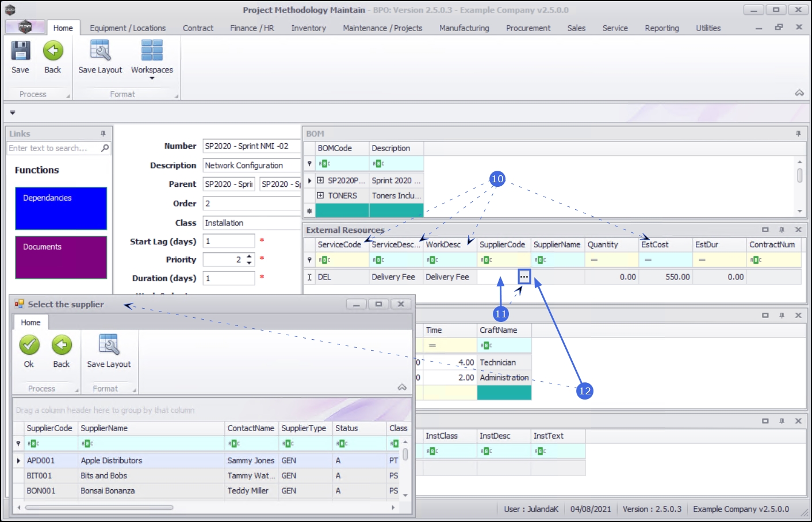The height and width of the screenshot is (522, 812).
Task: Switch to the Procurement tab
Action: point(528,28)
